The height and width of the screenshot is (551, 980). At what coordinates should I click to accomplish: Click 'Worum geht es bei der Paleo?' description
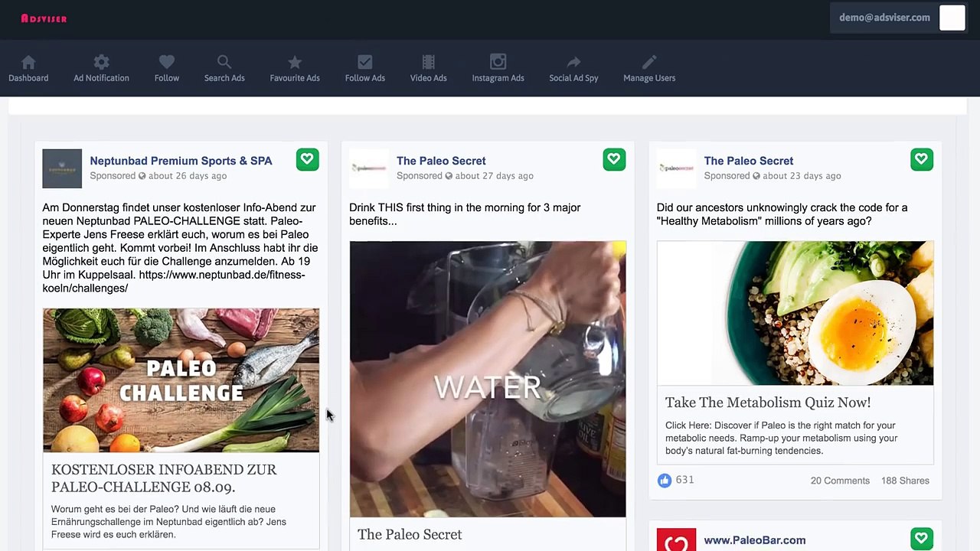tap(168, 521)
